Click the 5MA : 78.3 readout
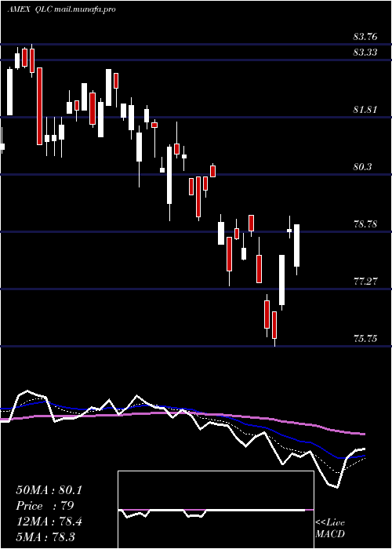This screenshot has height=549, width=392. pyautogui.click(x=45, y=537)
